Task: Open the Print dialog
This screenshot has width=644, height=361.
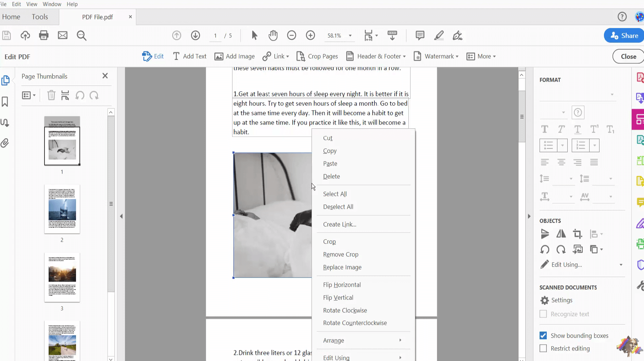Action: (44, 35)
